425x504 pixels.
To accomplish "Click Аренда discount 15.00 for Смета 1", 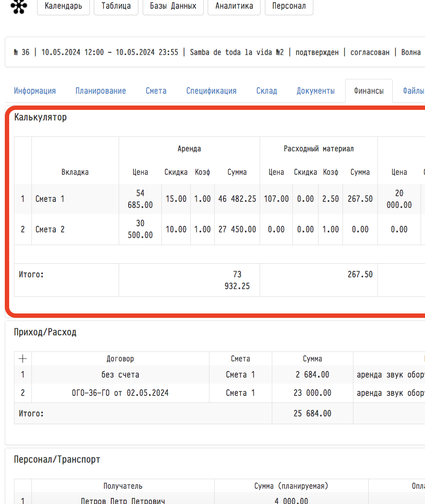I will pyautogui.click(x=176, y=199).
